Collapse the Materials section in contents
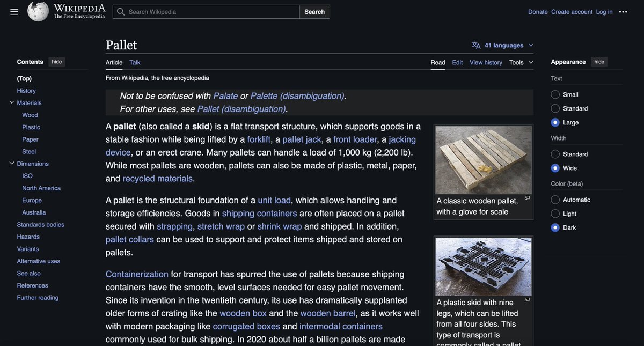 pyautogui.click(x=11, y=102)
